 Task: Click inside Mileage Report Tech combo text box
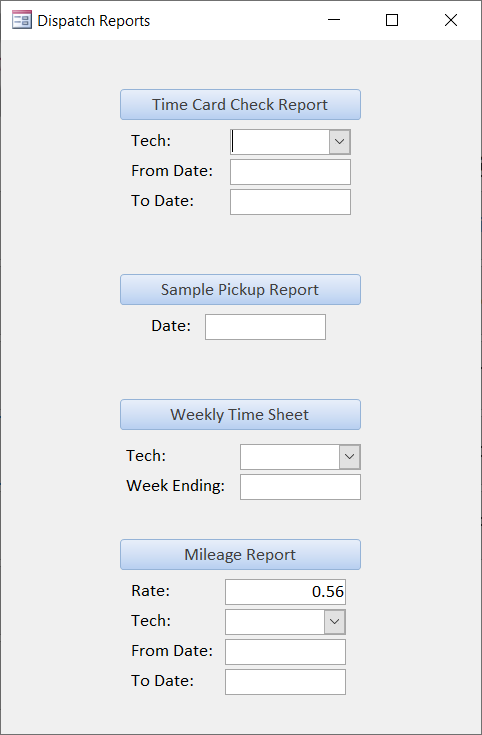[x=275, y=622]
